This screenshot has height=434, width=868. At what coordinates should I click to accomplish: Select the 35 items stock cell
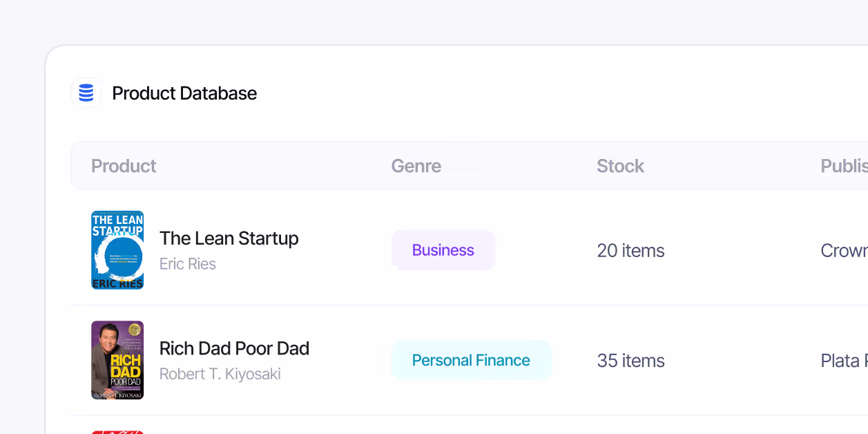click(x=630, y=361)
